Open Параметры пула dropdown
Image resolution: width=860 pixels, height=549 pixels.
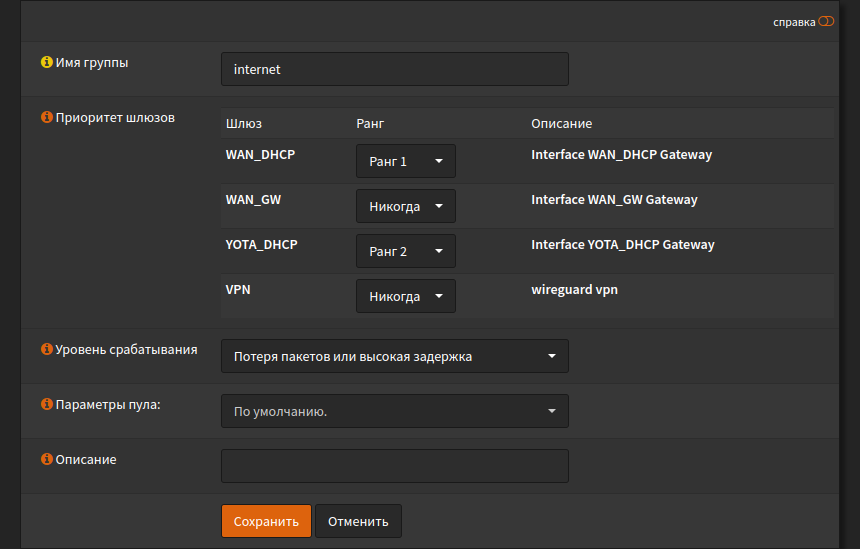[395, 411]
